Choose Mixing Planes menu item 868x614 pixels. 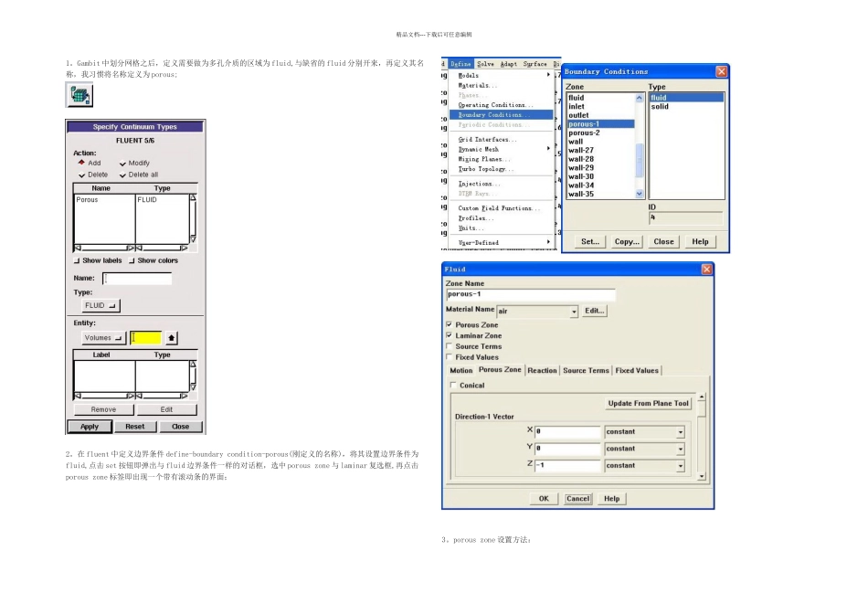click(x=502, y=160)
